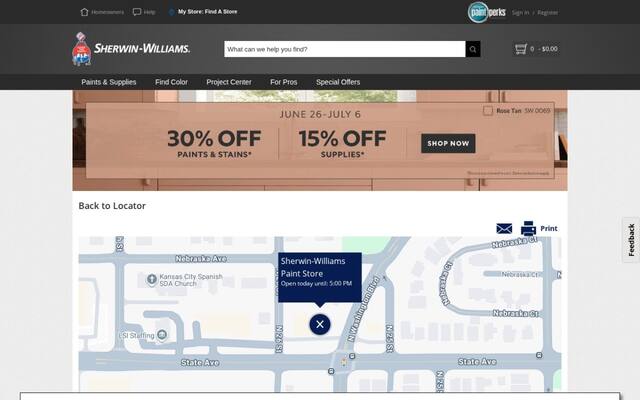Click the Homeowners house icon
640x400 pixels.
[84, 12]
